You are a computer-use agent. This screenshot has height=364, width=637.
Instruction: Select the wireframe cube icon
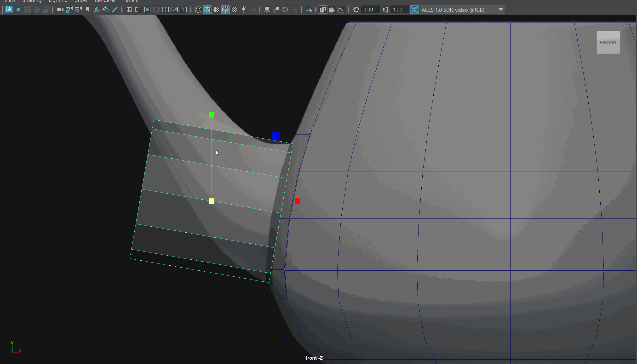click(198, 10)
